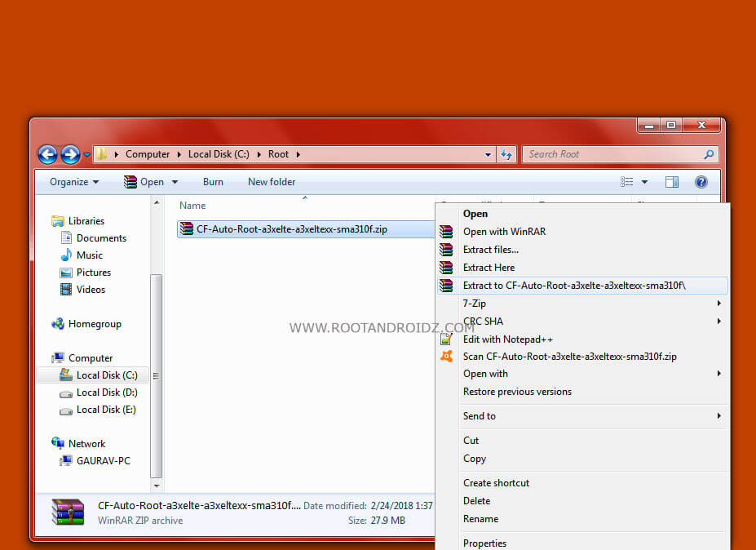Viewport: 756px width, 550px height.
Task: Click navigation pane scrollbar down arrow
Action: [x=157, y=486]
